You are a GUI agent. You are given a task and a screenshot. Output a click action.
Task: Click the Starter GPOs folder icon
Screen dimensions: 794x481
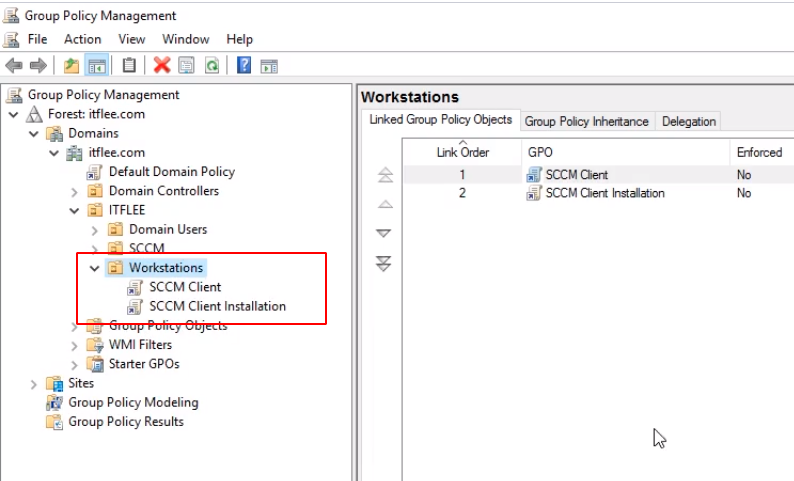pos(95,364)
